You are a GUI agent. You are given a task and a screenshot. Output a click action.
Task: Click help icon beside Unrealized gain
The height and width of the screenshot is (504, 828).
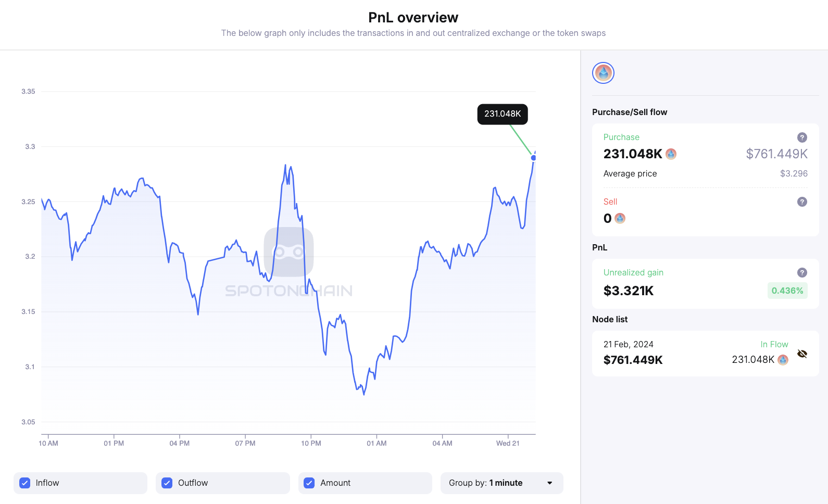point(802,272)
